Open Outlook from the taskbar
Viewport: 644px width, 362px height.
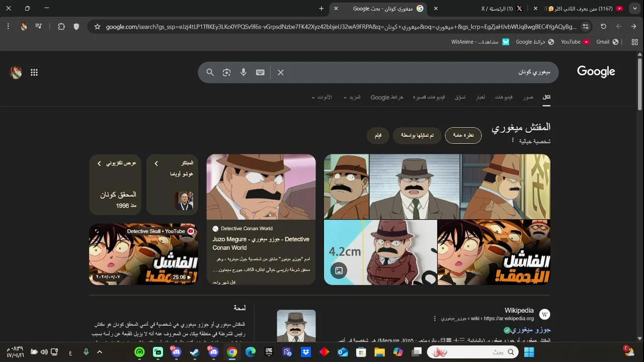pos(343,352)
